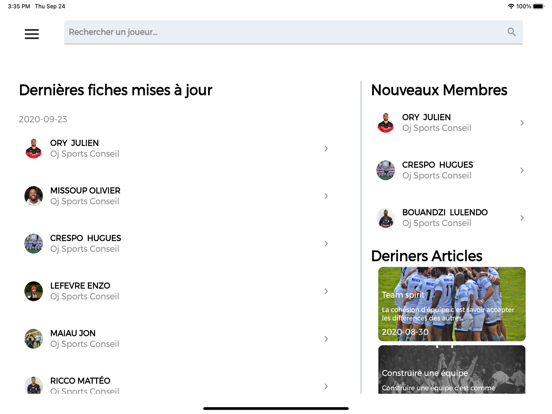
Task: Expand BOUANDZI LULENDO row chevron
Action: tap(522, 218)
